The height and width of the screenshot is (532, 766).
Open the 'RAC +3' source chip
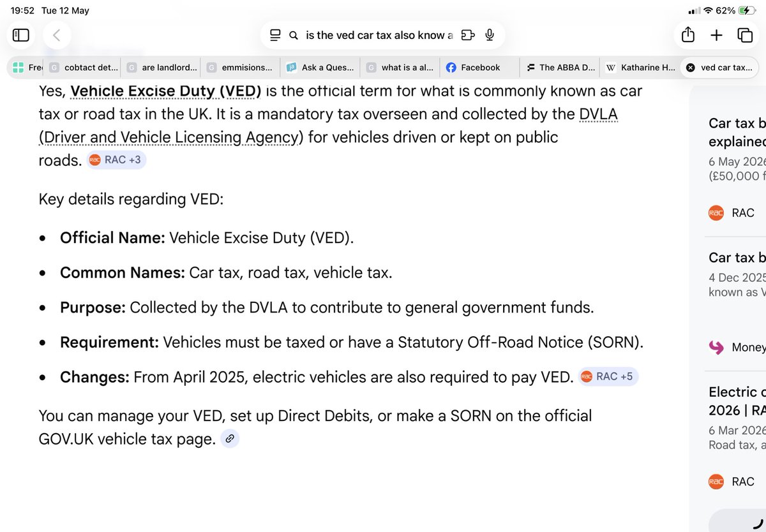pyautogui.click(x=117, y=160)
